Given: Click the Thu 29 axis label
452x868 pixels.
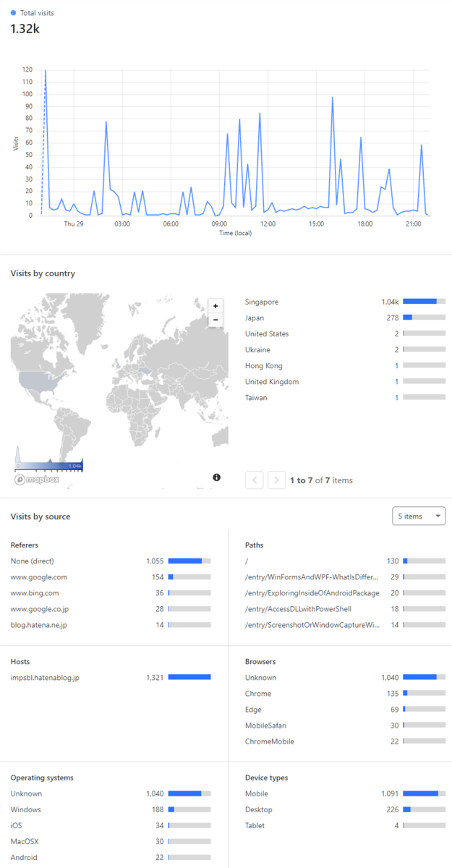Looking at the screenshot, I should click(74, 224).
